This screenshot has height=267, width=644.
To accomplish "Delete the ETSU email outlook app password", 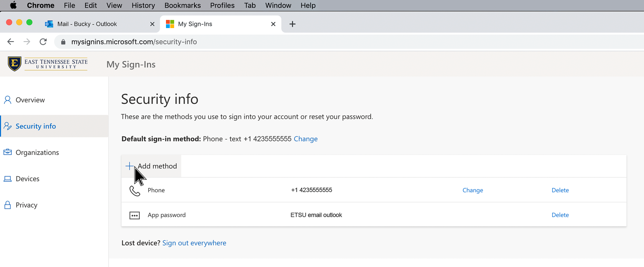I will click(x=560, y=215).
